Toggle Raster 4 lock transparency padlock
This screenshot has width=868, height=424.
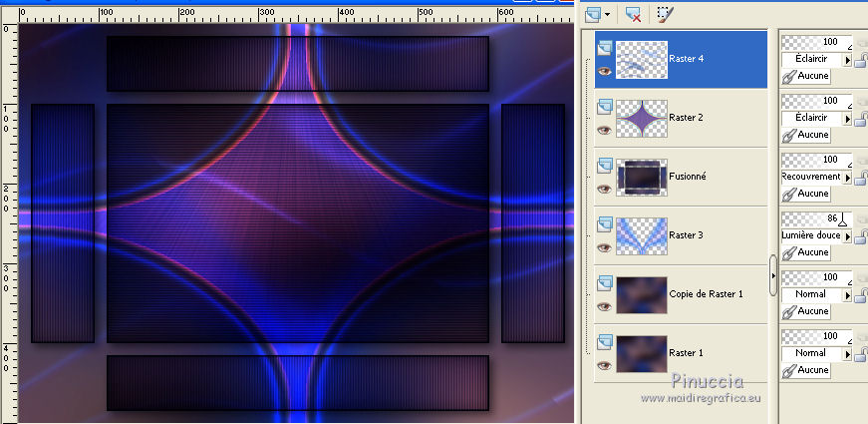861,58
